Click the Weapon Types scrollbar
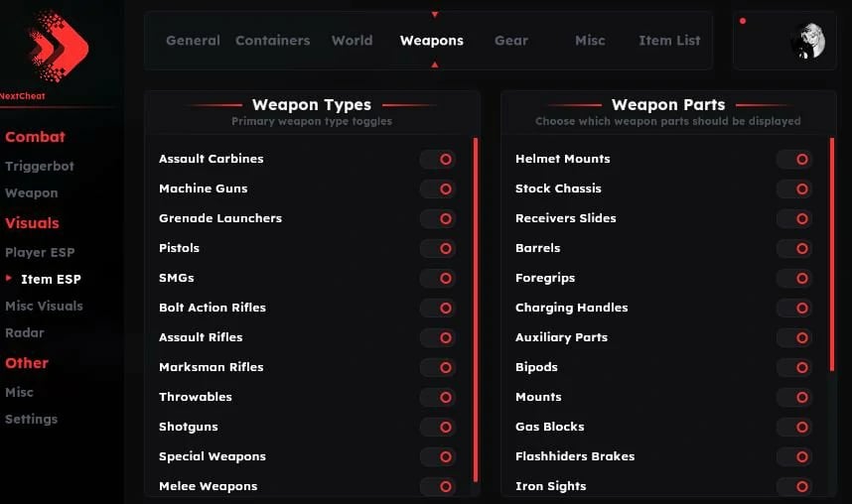This screenshot has width=852, height=504. 476,308
